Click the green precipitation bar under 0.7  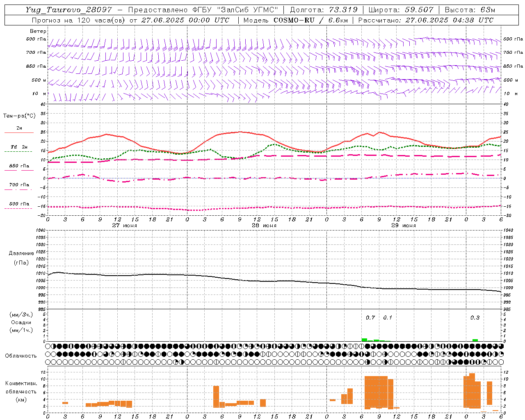point(364,340)
